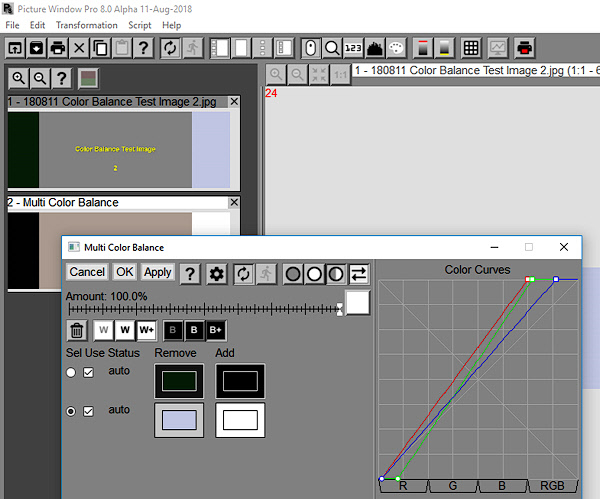Click zoom in icon above main image view

pos(276,74)
